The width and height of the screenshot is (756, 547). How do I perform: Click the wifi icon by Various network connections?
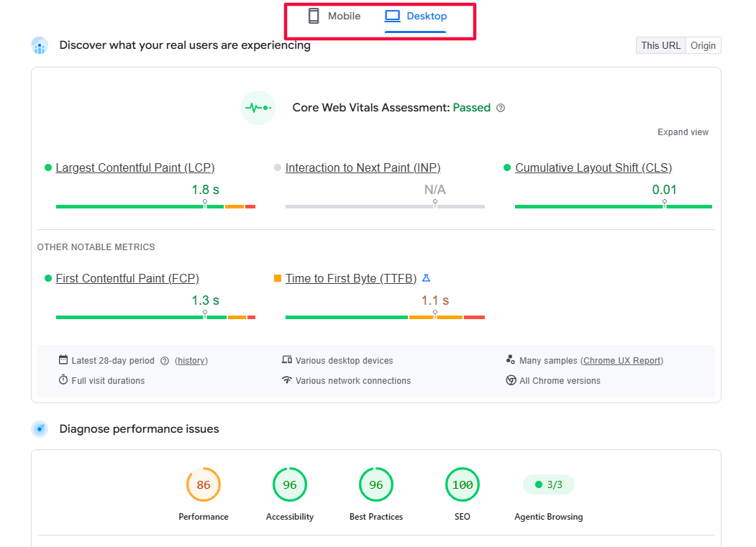(x=287, y=380)
